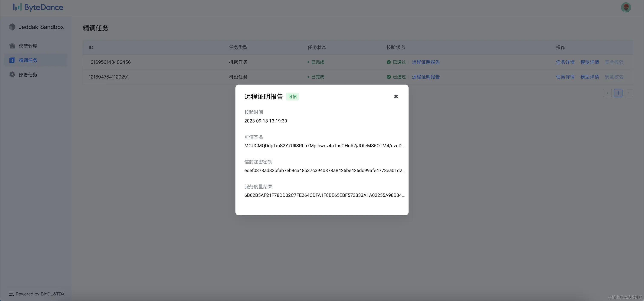Click the 模型仓库 sidebar icon
The image size is (644, 301).
click(12, 46)
